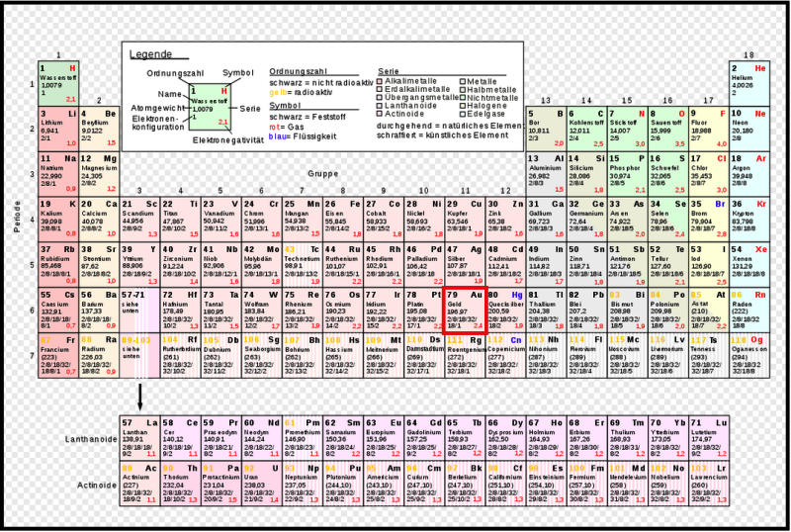Click the 'Gruppe' label above the table
Image resolution: width=791 pixels, height=532 pixels.
coord(323,174)
